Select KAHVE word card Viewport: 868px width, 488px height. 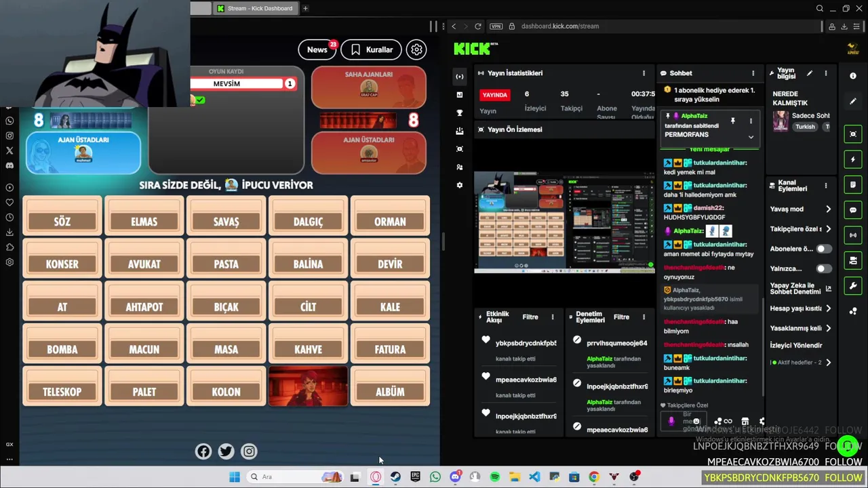pyautogui.click(x=308, y=345)
